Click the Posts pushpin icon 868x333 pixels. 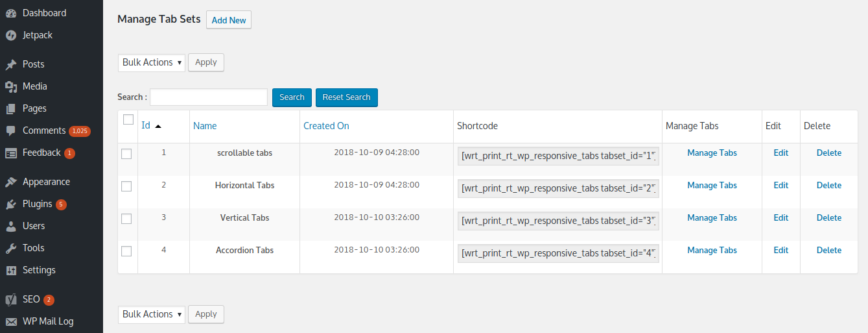tap(11, 64)
